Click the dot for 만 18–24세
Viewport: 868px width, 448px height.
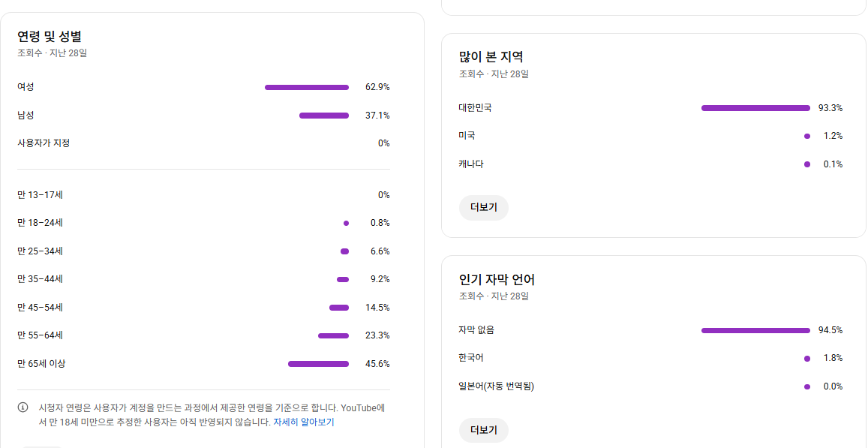pyautogui.click(x=346, y=223)
